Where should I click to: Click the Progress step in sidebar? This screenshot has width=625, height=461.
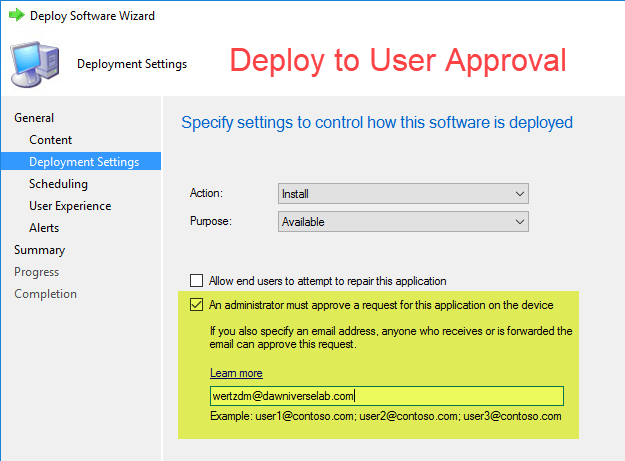coord(36,272)
